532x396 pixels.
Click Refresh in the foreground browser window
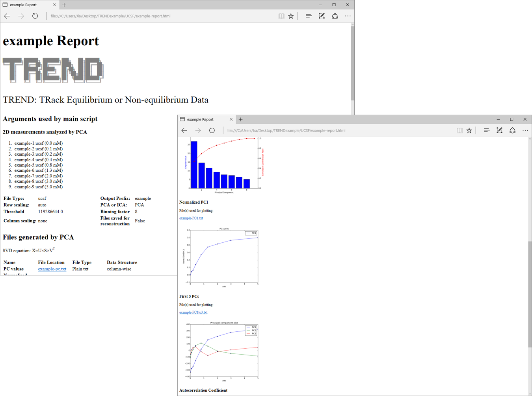(x=212, y=130)
